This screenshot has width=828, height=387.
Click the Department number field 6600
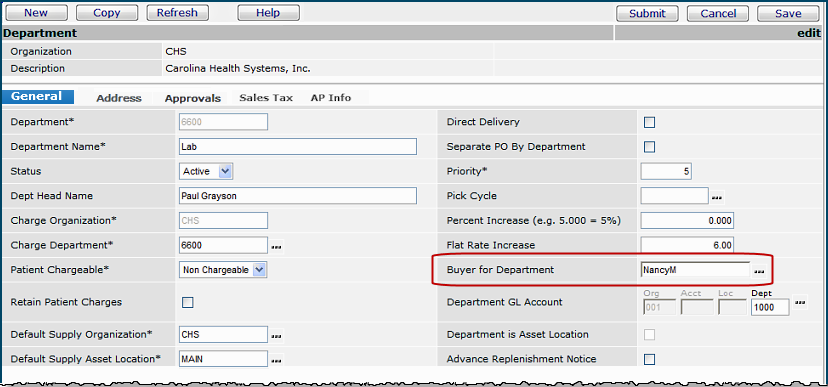point(223,122)
